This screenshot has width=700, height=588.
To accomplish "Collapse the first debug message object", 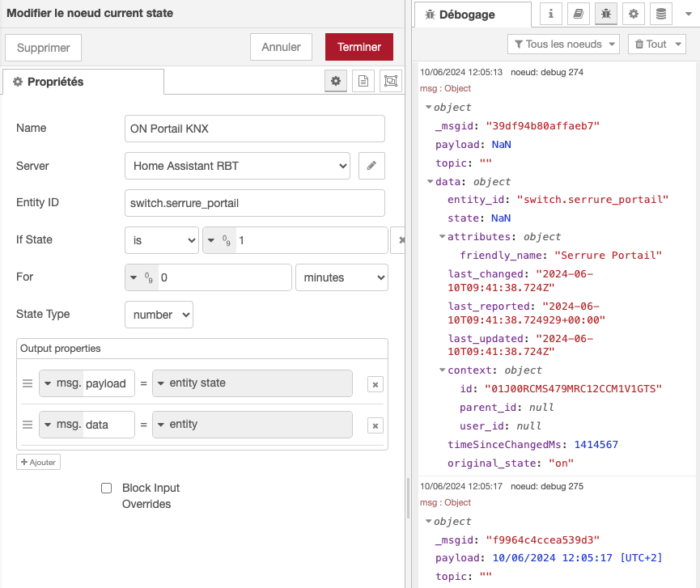I will [x=429, y=107].
